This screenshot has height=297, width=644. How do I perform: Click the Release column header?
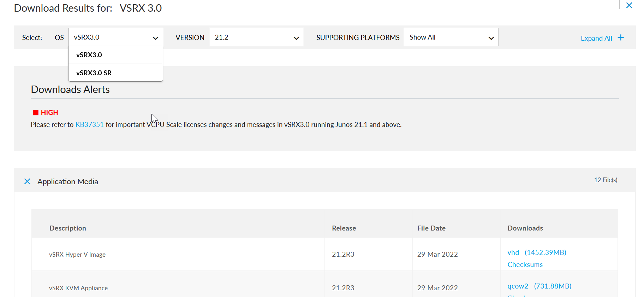(344, 228)
